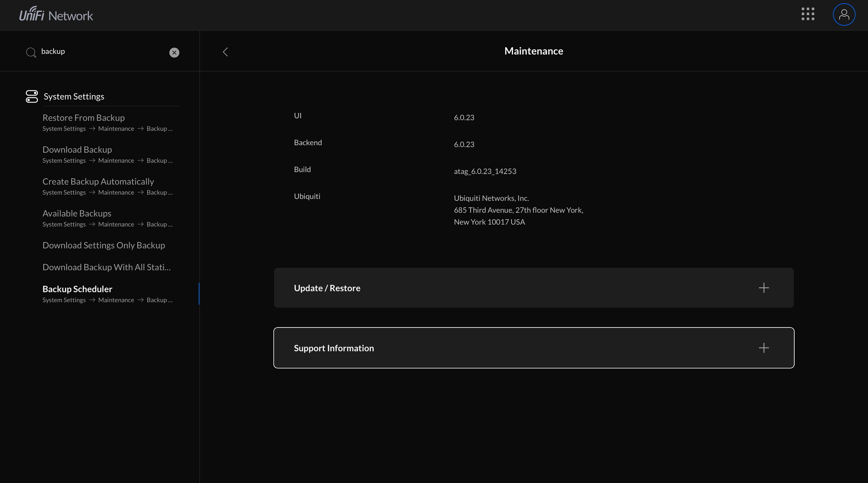Open the user account profile icon

[x=844, y=15]
